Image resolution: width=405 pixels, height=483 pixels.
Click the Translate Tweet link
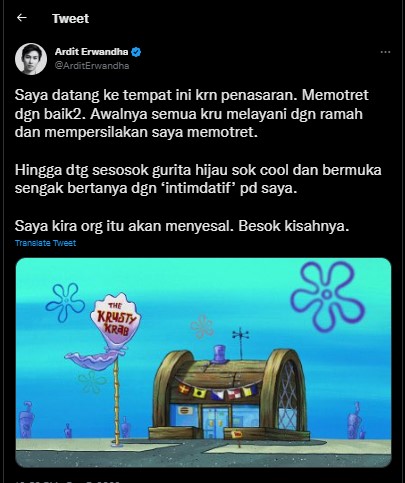click(x=45, y=243)
